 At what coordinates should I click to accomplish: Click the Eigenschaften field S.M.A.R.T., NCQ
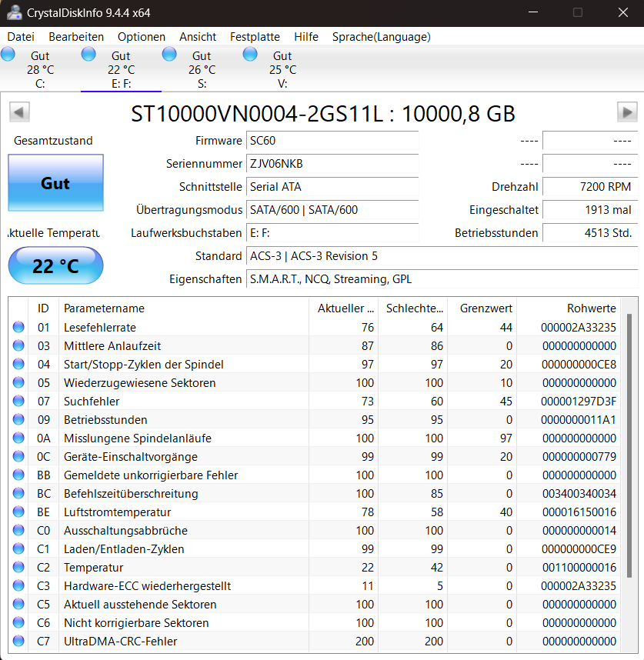[x=442, y=279]
